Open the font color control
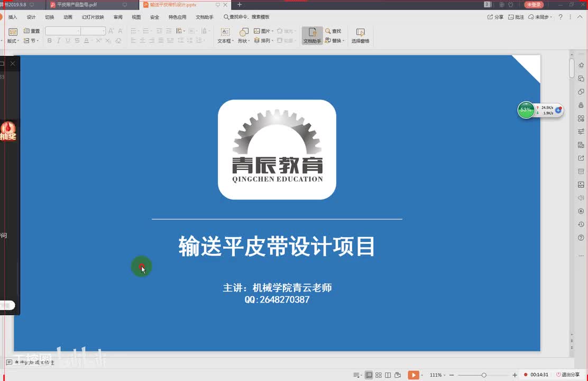The image size is (588, 381). click(87, 41)
